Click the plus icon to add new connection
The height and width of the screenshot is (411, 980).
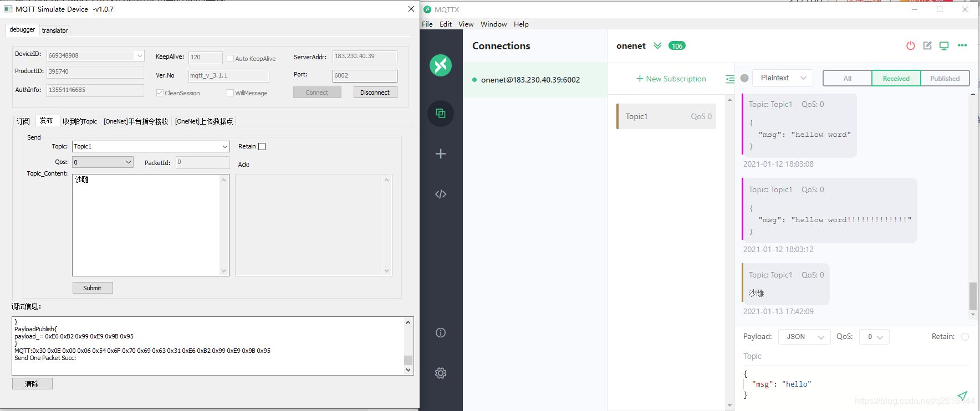click(441, 153)
